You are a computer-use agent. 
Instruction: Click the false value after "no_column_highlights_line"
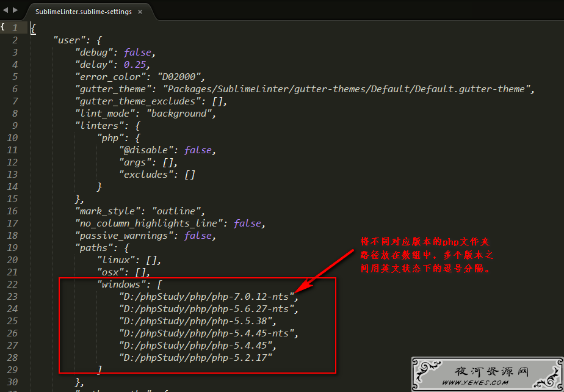point(247,223)
